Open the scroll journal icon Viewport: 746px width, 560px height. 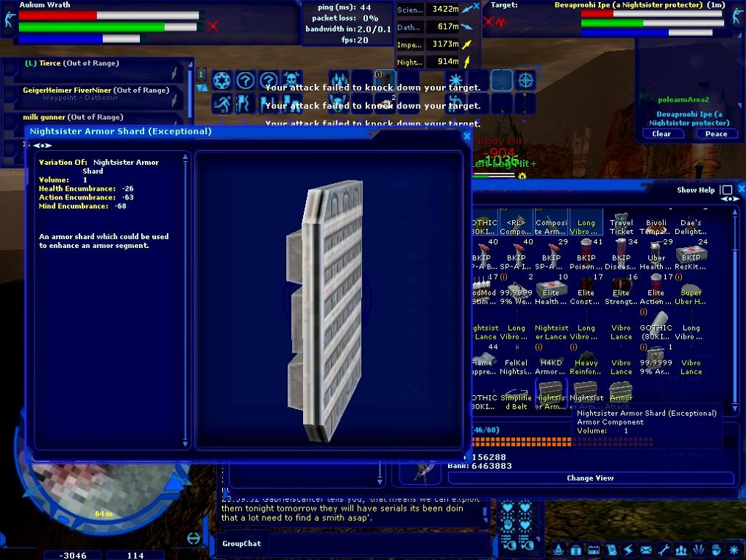click(611, 550)
